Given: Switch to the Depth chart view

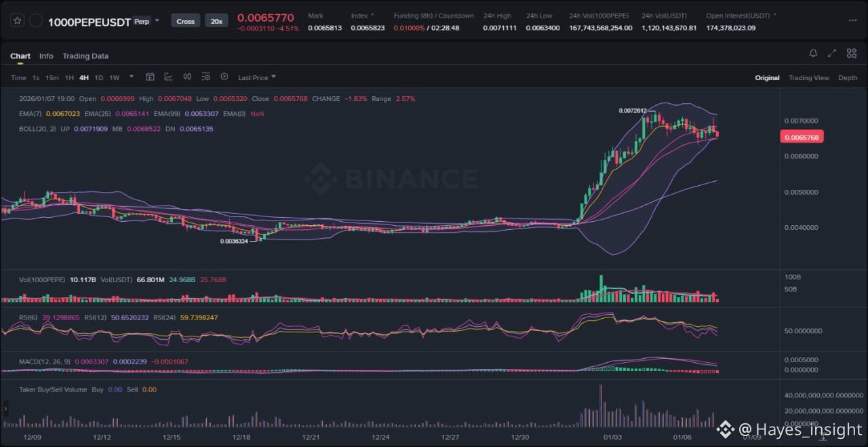Looking at the screenshot, I should (x=848, y=78).
